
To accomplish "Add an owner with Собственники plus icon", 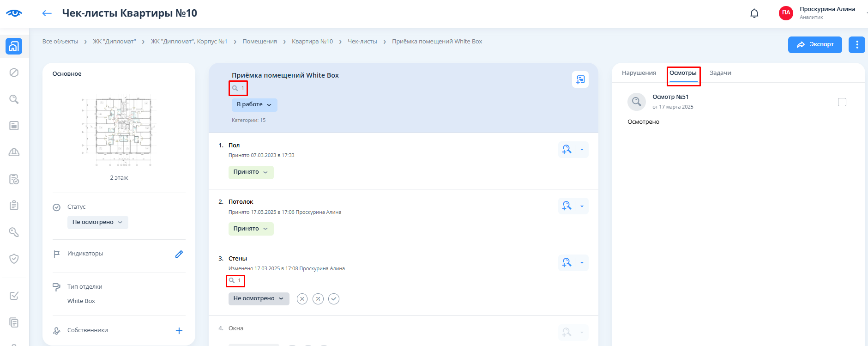I will 179,331.
